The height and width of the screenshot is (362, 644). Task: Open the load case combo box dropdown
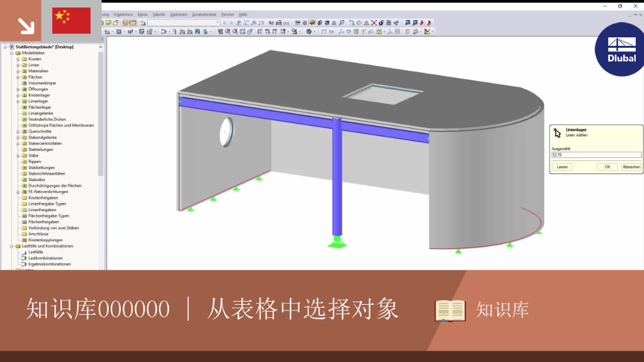[x=217, y=23]
